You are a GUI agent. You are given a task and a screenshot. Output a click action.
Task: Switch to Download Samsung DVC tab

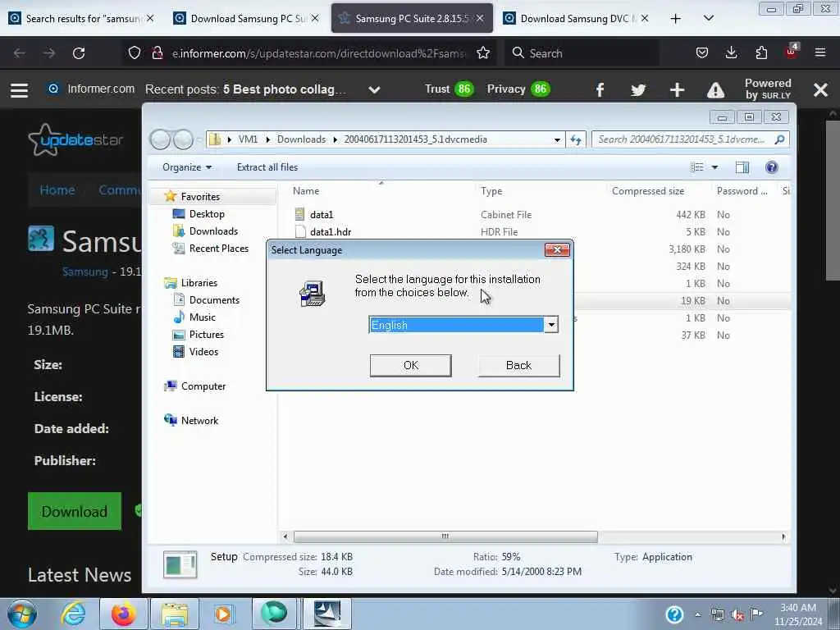pyautogui.click(x=577, y=18)
